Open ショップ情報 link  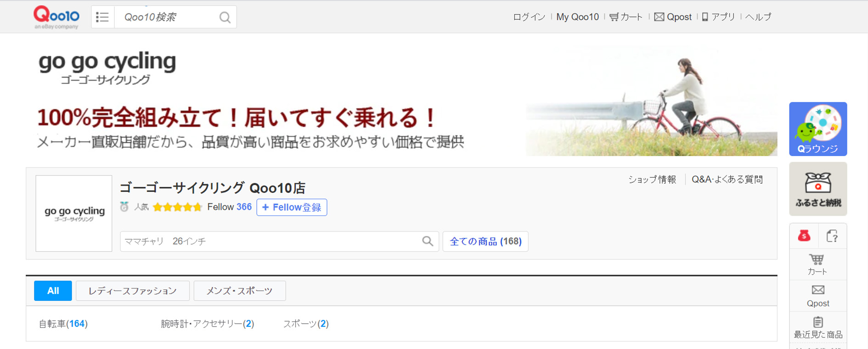pos(652,180)
